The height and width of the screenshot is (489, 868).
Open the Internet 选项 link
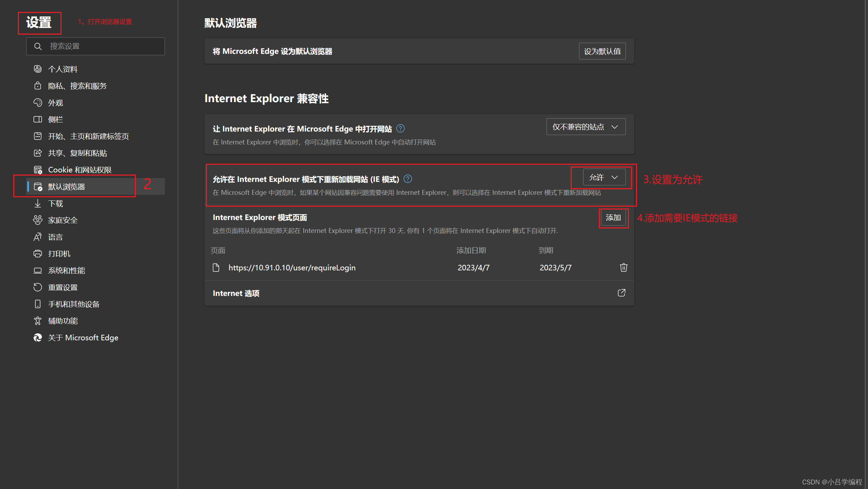point(236,293)
